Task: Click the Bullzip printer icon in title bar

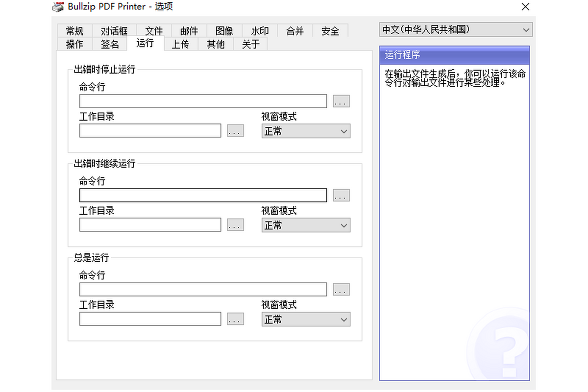Action: 58,7
